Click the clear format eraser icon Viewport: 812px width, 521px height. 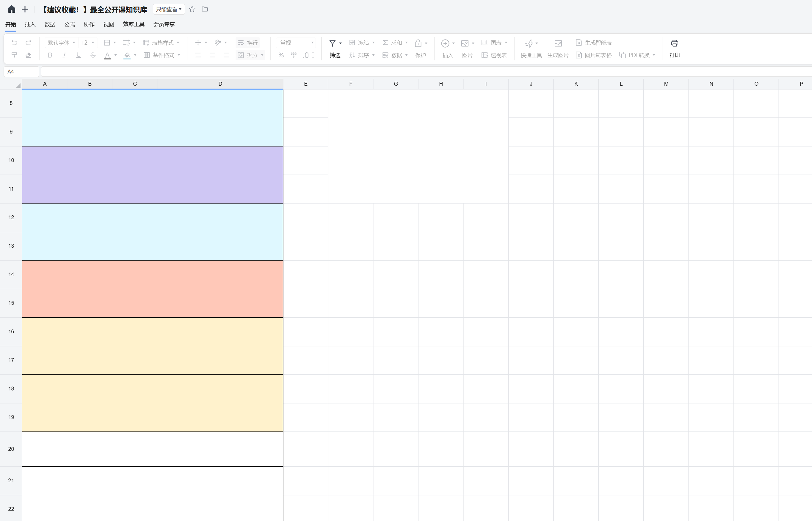(29, 55)
